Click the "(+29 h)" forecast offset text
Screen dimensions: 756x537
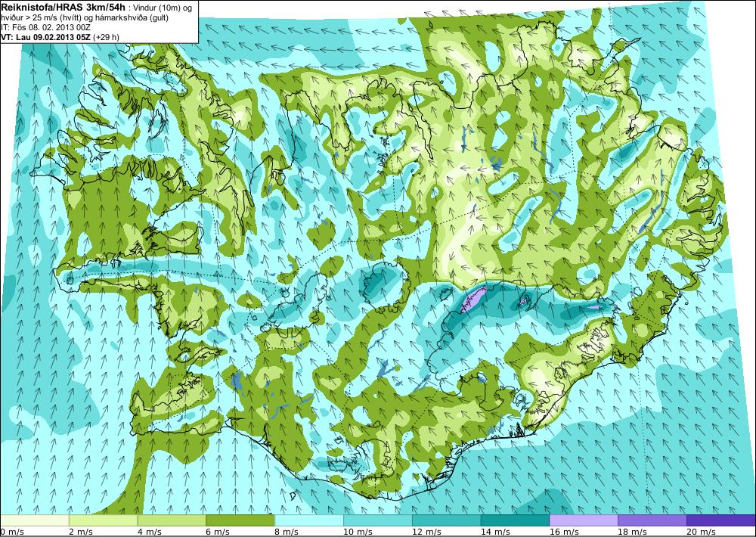(x=106, y=37)
